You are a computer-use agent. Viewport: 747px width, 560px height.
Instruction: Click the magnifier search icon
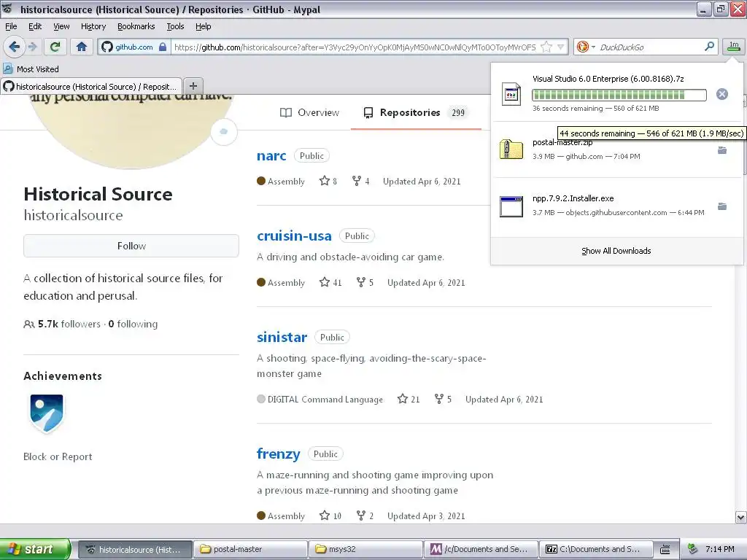(709, 46)
